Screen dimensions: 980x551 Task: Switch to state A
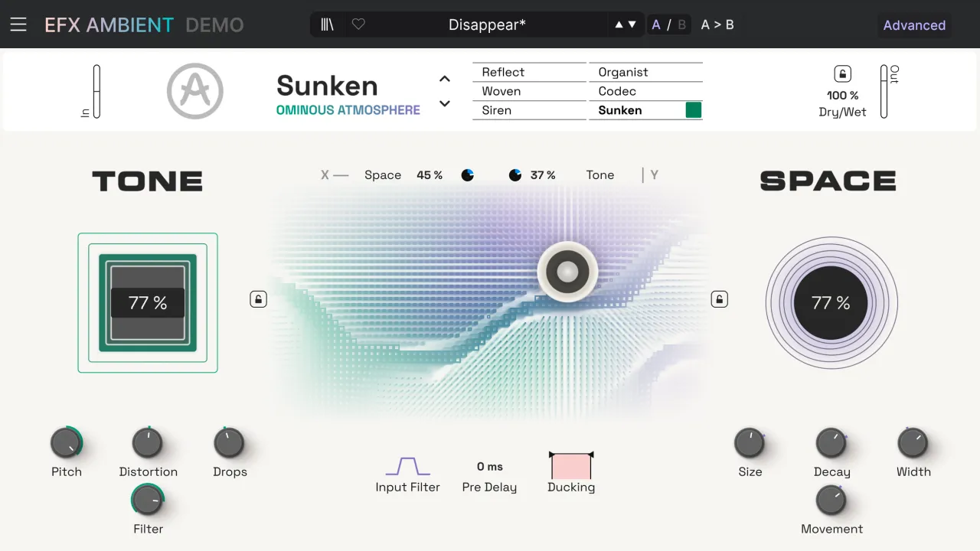click(656, 24)
